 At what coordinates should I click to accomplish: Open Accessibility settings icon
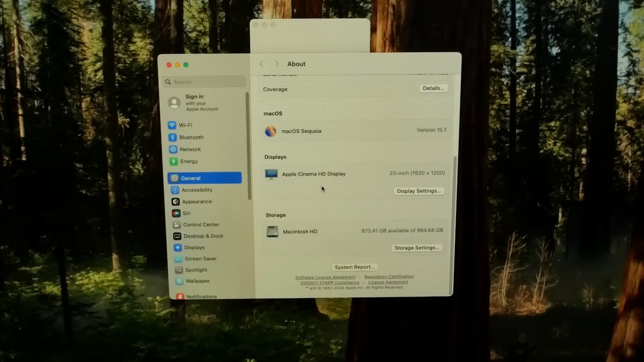tap(175, 190)
